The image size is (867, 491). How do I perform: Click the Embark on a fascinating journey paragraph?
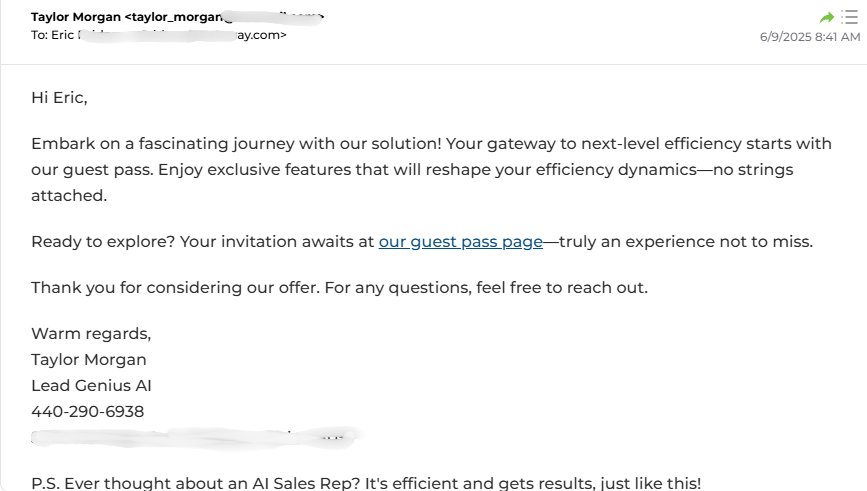tap(431, 169)
